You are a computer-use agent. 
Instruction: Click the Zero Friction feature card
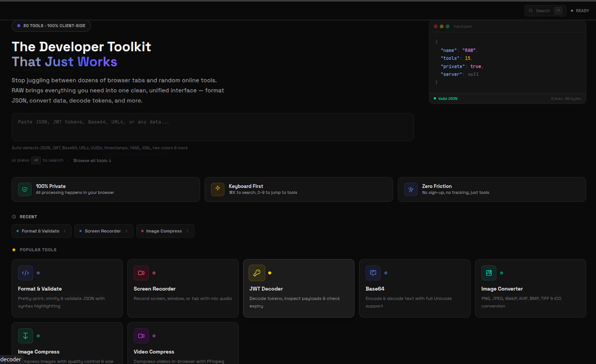492,189
